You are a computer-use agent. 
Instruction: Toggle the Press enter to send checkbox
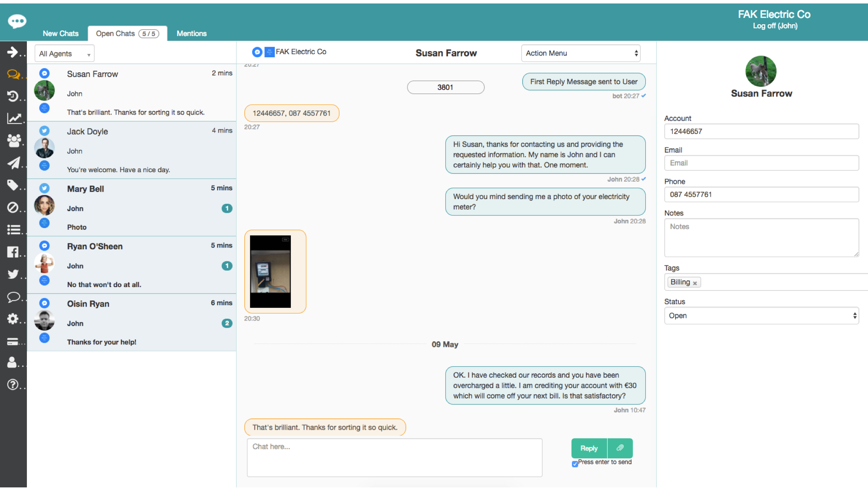click(x=575, y=464)
